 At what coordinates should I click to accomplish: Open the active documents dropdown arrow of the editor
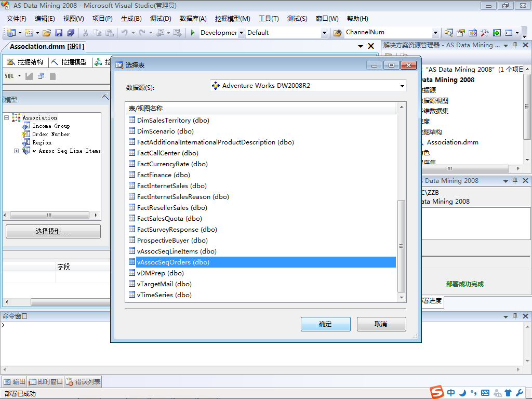tap(361, 46)
